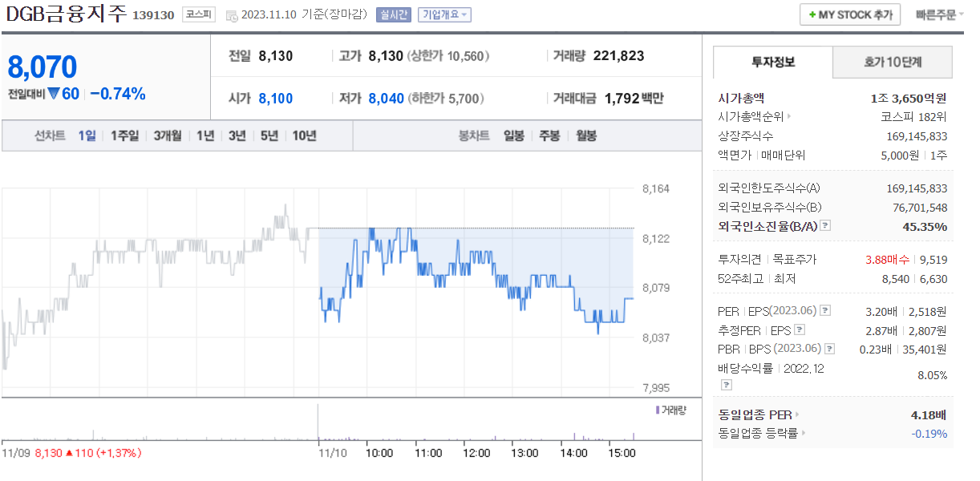This screenshot has width=980, height=481.
Task: Open the 빠른주문 dropdown menu
Action: [x=941, y=14]
